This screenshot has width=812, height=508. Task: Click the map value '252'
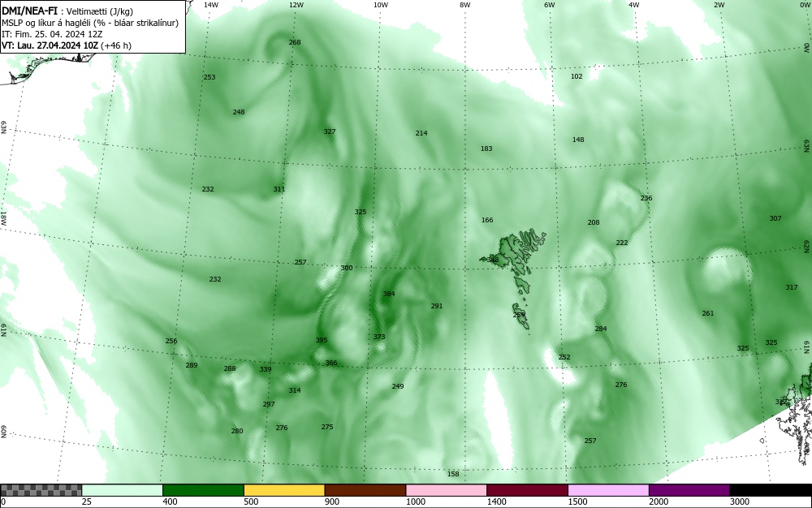click(x=564, y=357)
